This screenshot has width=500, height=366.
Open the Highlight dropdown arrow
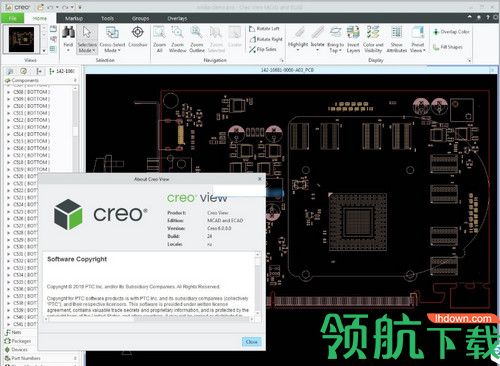pos(298,50)
